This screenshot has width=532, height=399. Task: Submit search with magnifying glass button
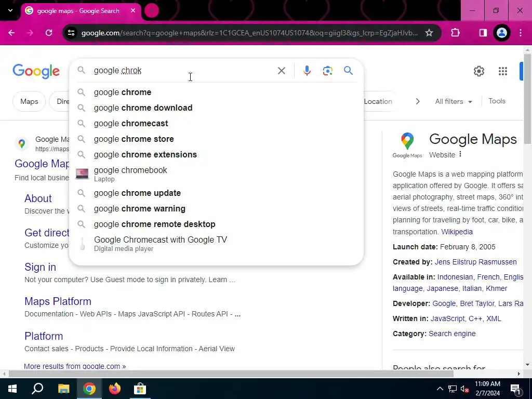tap(348, 71)
